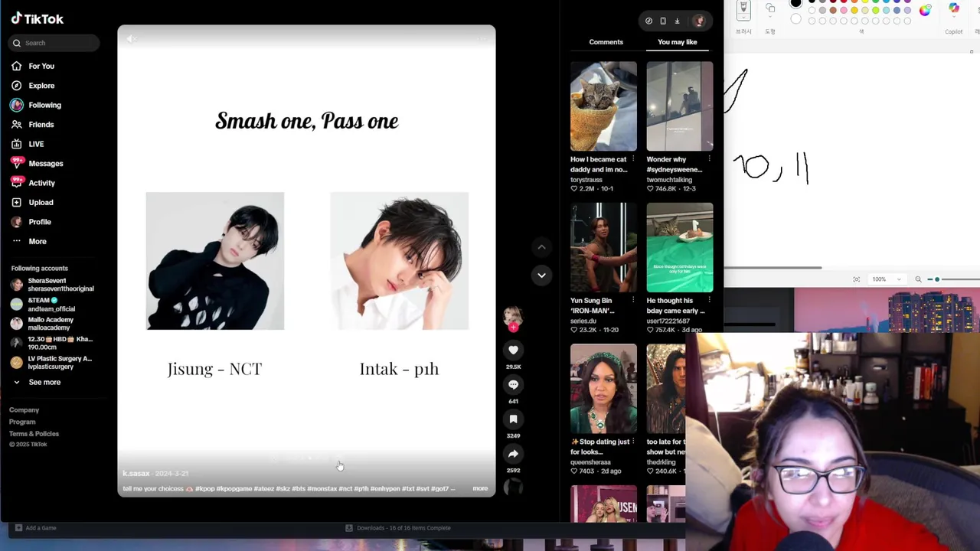Click the download icon in top pill

(x=677, y=21)
